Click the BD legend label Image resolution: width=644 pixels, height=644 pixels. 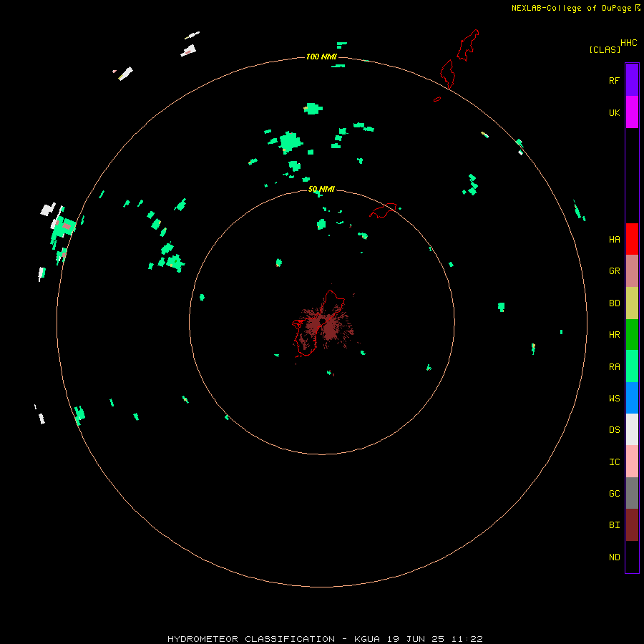click(x=614, y=303)
